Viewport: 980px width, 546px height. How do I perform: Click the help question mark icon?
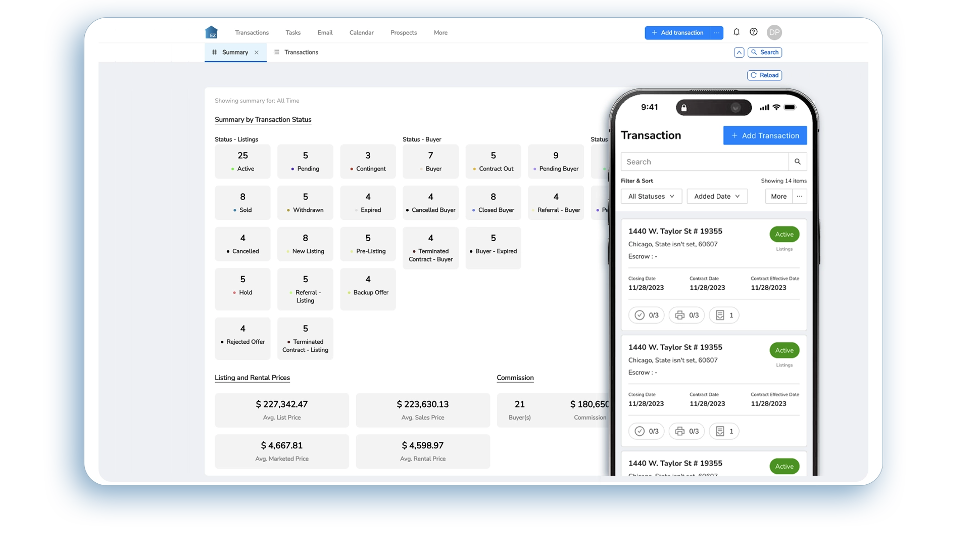pyautogui.click(x=754, y=32)
